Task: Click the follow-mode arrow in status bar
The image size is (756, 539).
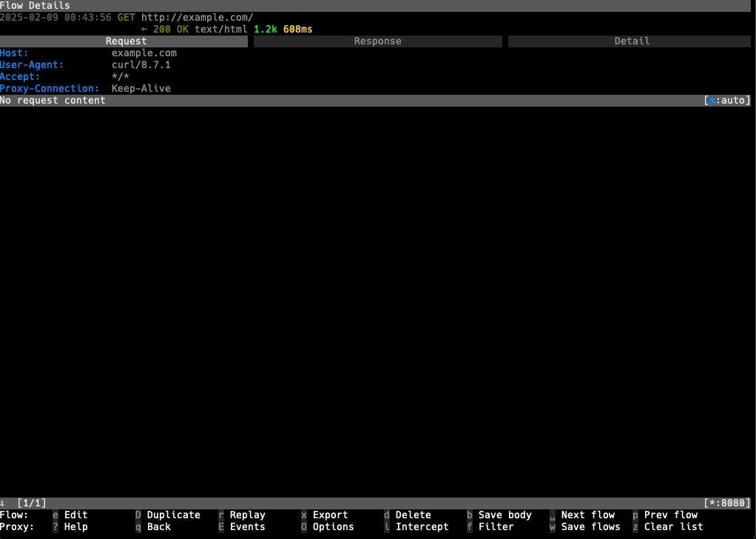Action: (2, 503)
